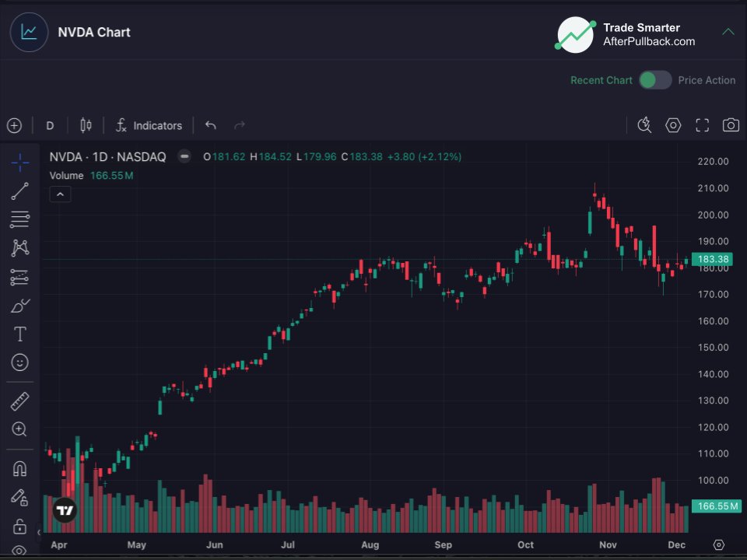Screen dimensions: 747x560
Task: Select the Price Action label
Action: point(707,80)
